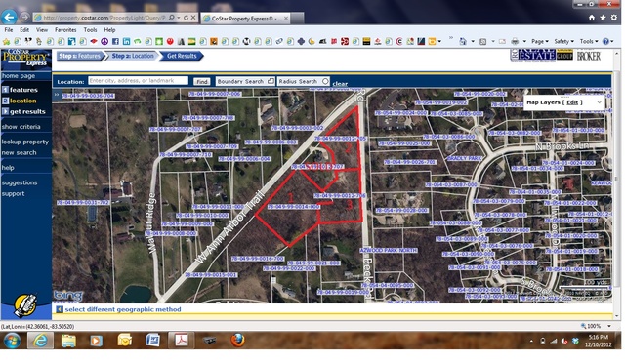
Task: Click the Get Results step tab
Action: 182,56
